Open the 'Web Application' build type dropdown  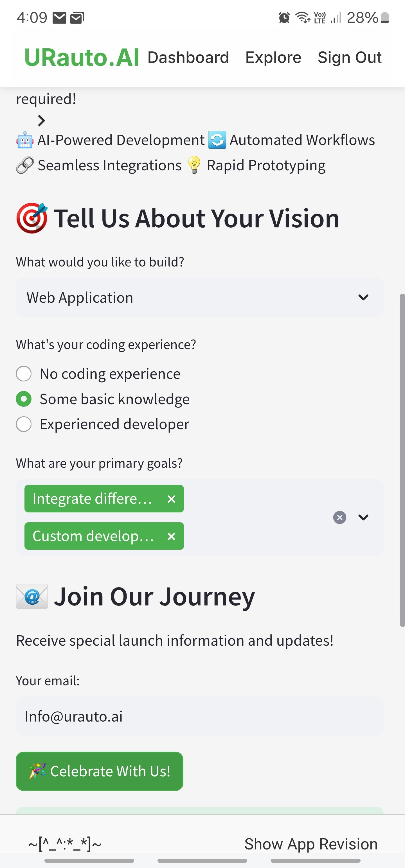click(200, 298)
